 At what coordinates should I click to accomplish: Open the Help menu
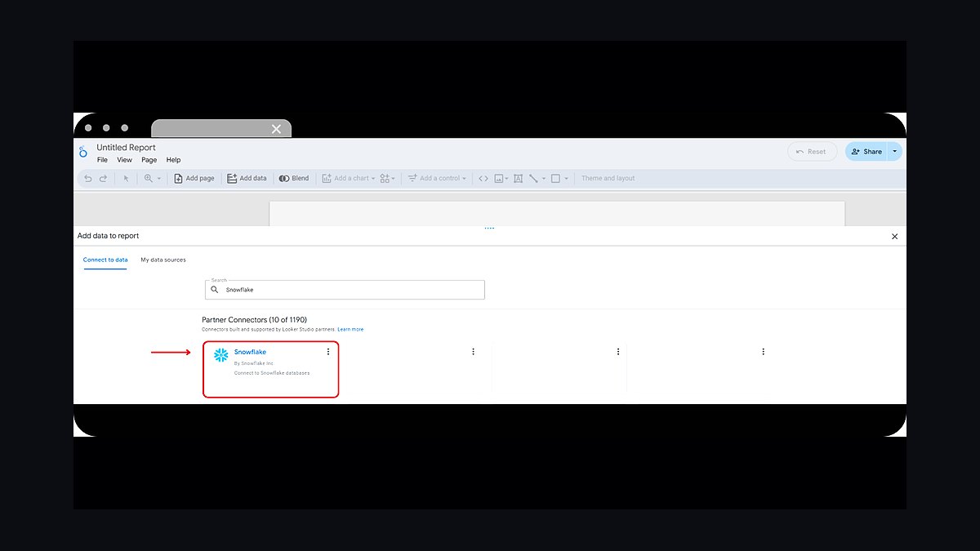[x=173, y=160]
